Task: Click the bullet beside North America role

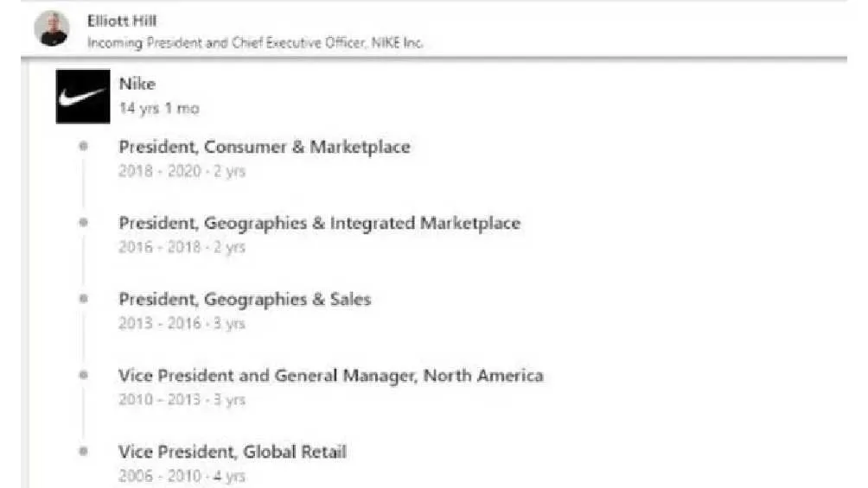Action: coord(84,375)
